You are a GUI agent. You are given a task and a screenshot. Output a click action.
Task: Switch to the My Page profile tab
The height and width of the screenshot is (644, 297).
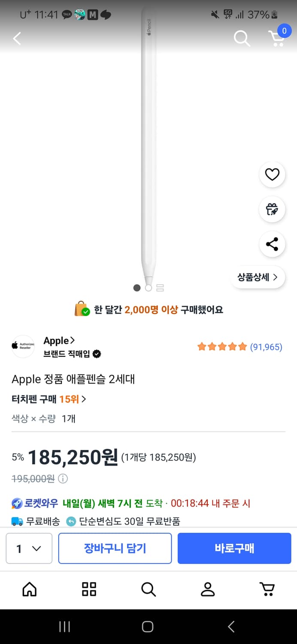coord(208,589)
